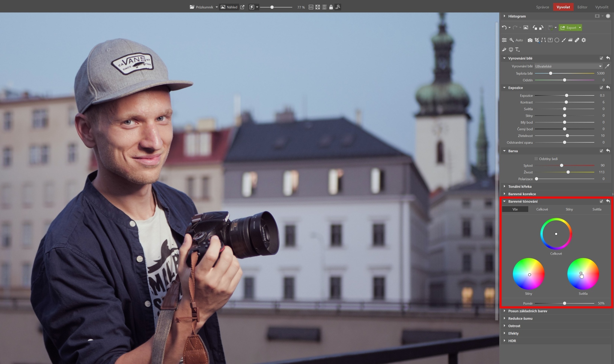614x364 pixels.
Task: Open Camera and lens settings icon
Action: click(530, 40)
